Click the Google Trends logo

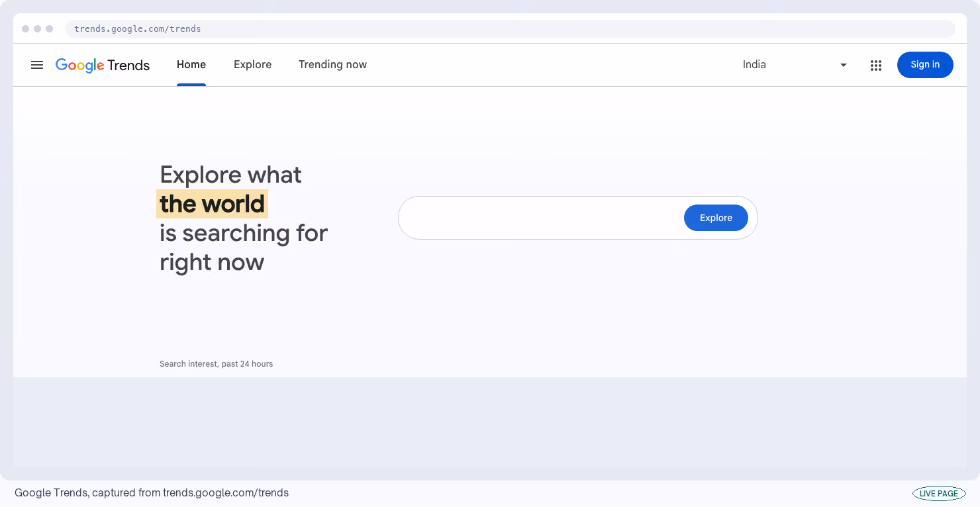tap(103, 65)
